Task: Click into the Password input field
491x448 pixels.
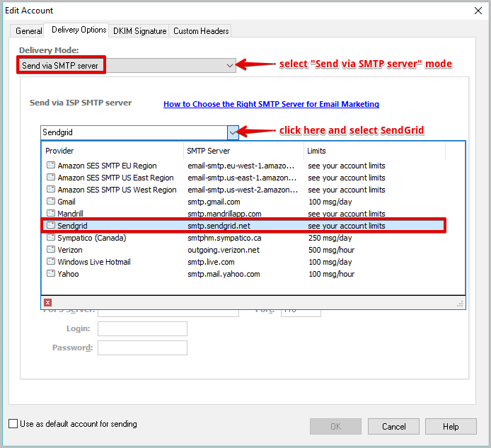Action: [x=142, y=348]
